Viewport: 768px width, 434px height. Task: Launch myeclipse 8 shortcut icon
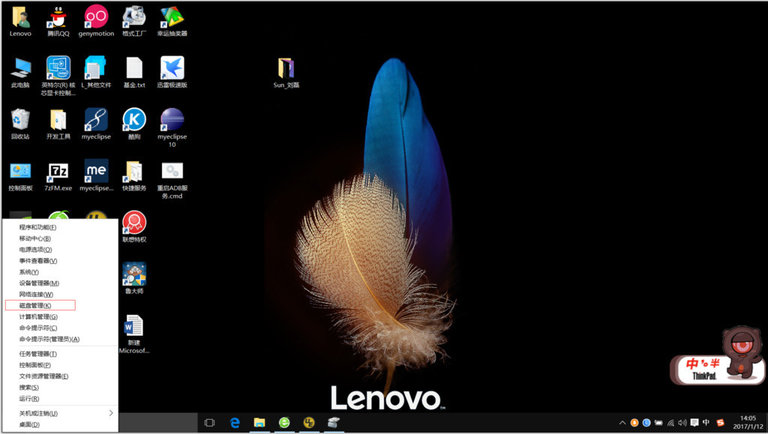[96, 124]
